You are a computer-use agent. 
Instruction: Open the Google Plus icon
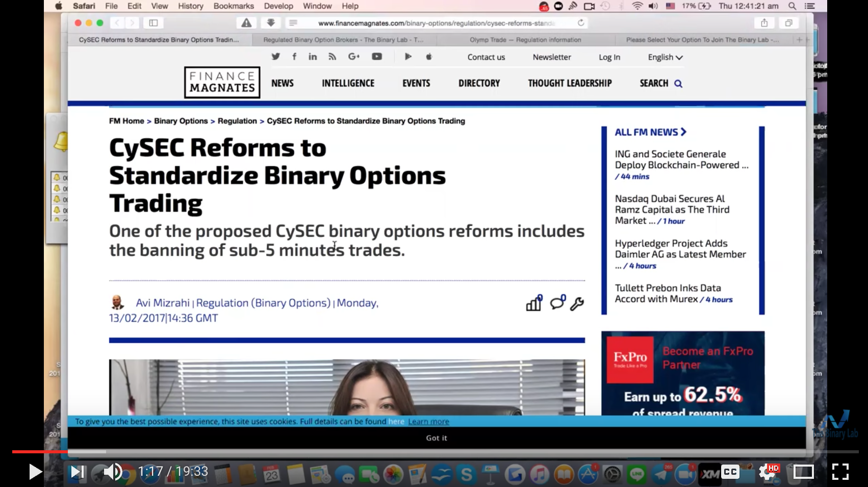point(354,57)
